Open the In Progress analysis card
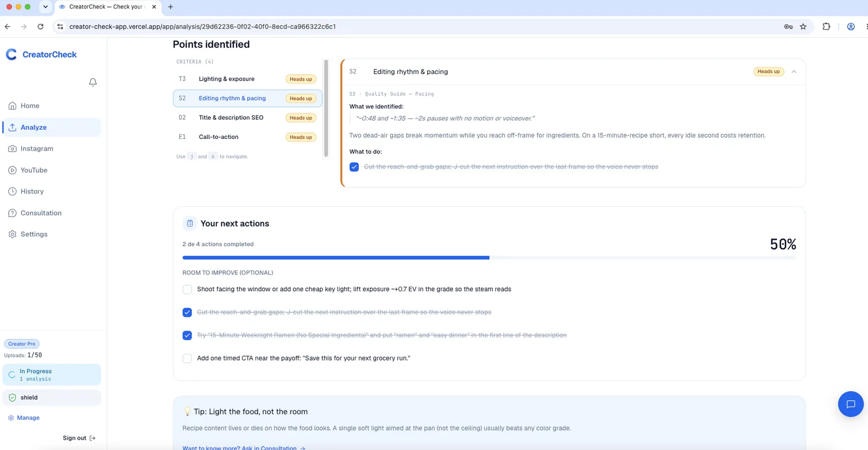The width and height of the screenshot is (868, 450). click(x=52, y=375)
